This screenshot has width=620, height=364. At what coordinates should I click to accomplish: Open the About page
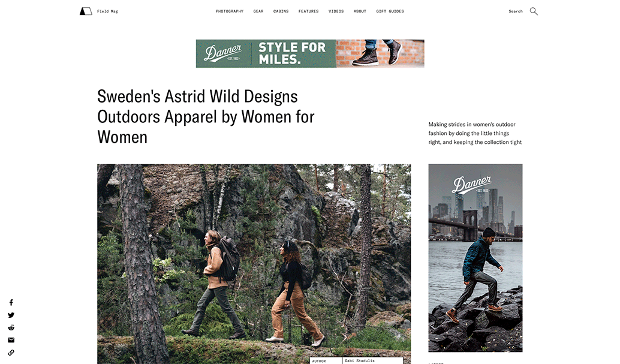(360, 11)
